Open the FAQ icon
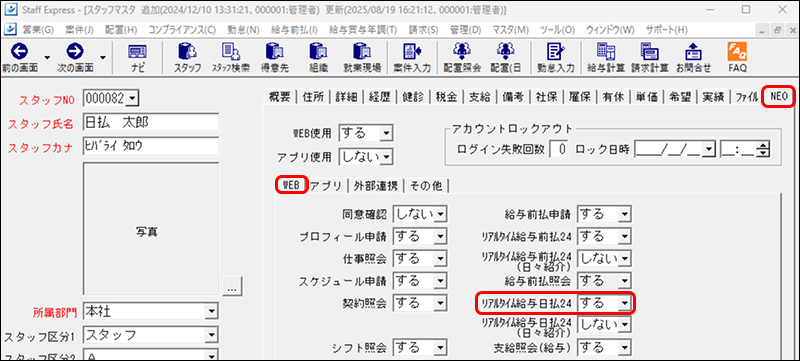The image size is (800, 361). (x=737, y=51)
